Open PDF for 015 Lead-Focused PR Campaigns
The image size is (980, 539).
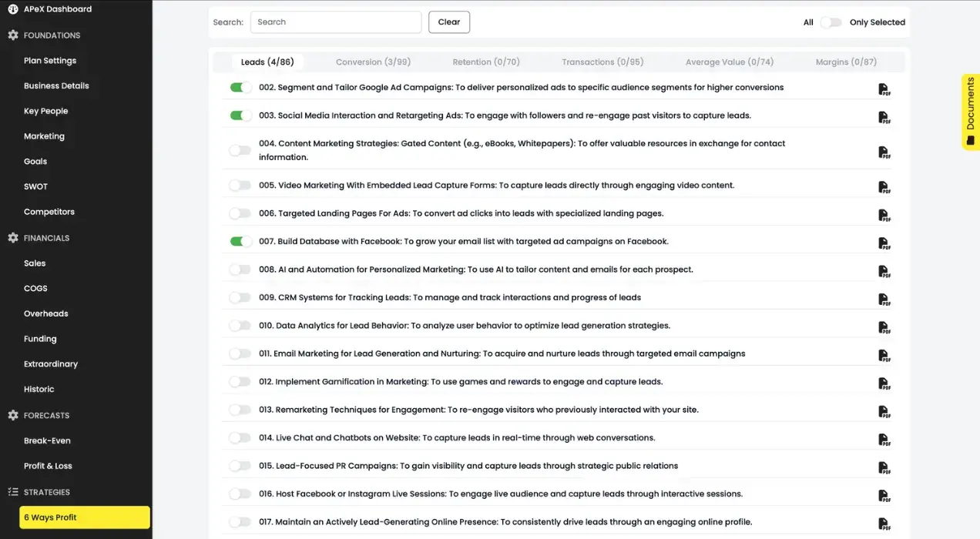(x=884, y=468)
